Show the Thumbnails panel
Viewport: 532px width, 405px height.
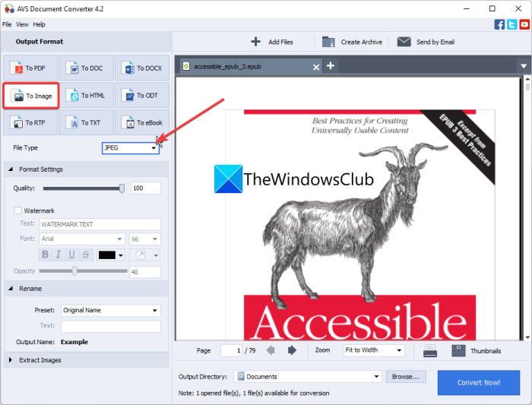476,351
